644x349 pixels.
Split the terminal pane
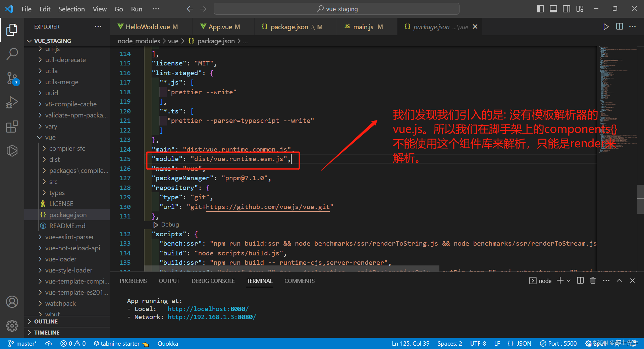pos(580,281)
